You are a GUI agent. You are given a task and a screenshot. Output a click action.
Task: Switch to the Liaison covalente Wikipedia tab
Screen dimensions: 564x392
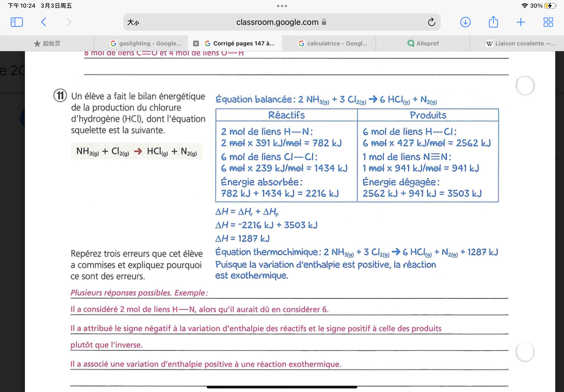[521, 44]
